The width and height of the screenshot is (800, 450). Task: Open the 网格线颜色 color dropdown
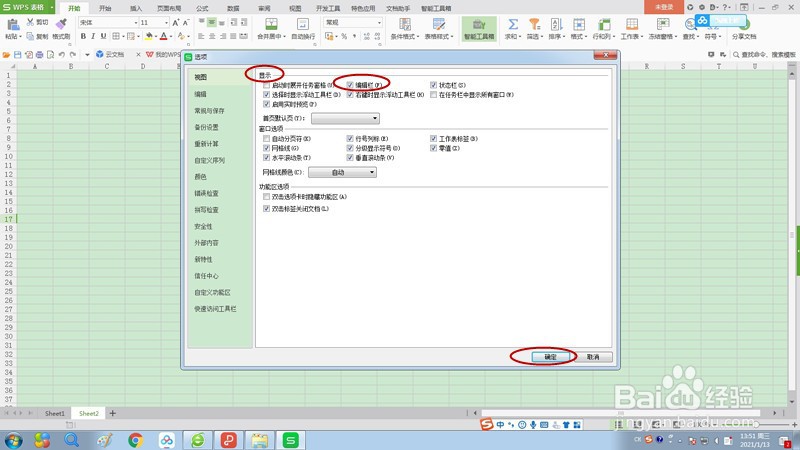pos(342,172)
